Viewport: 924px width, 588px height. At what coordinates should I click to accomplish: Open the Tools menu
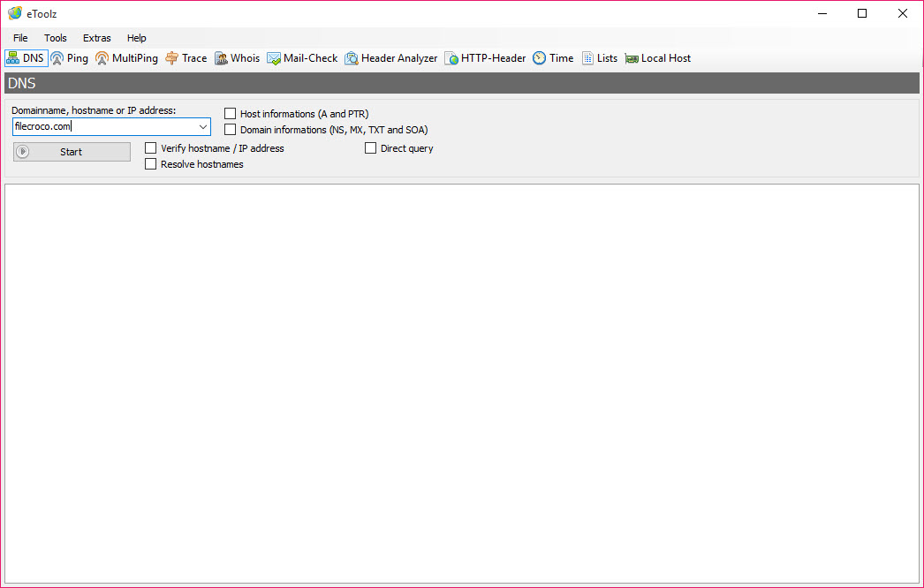pyautogui.click(x=56, y=38)
